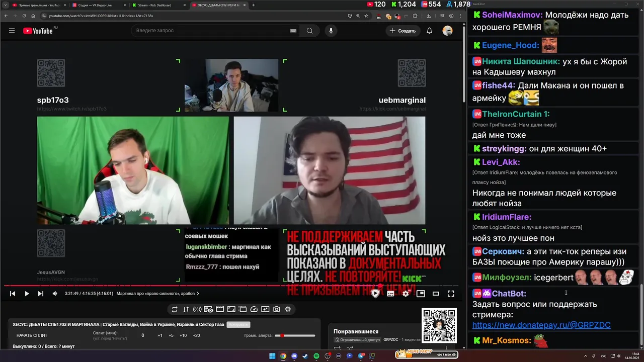This screenshot has width=644, height=362.
Task: Skip to previous video in player
Action: click(x=13, y=294)
